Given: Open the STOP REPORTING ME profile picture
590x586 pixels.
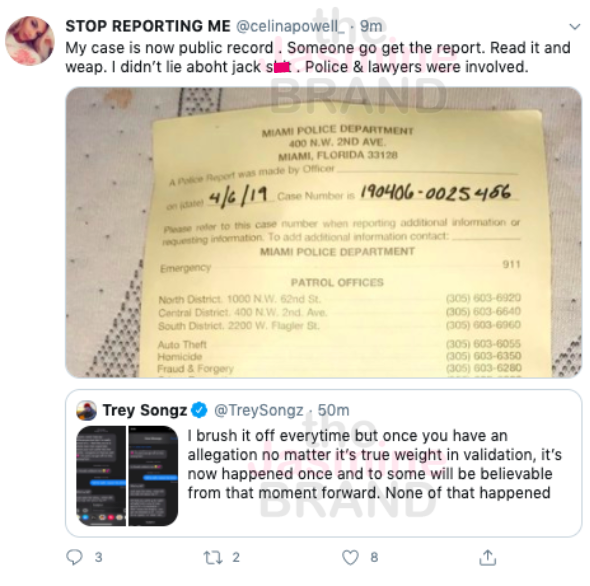Looking at the screenshot, I should (30, 41).
